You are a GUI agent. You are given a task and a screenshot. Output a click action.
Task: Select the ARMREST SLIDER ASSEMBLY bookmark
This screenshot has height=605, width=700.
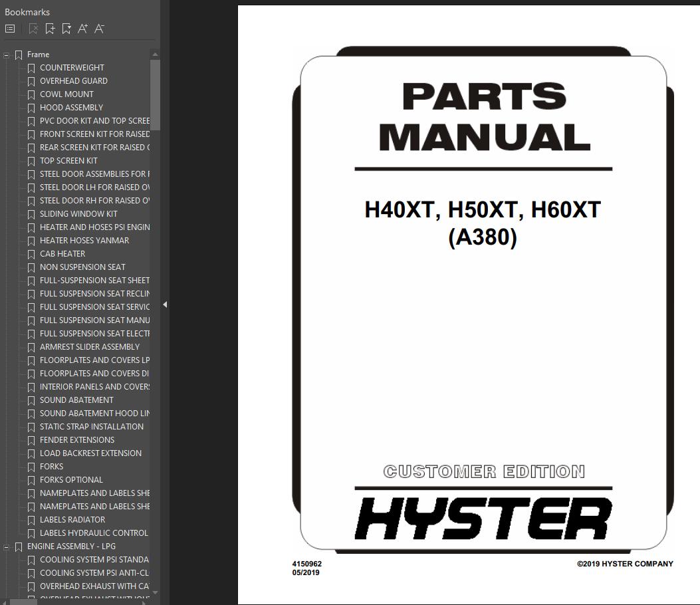(90, 347)
